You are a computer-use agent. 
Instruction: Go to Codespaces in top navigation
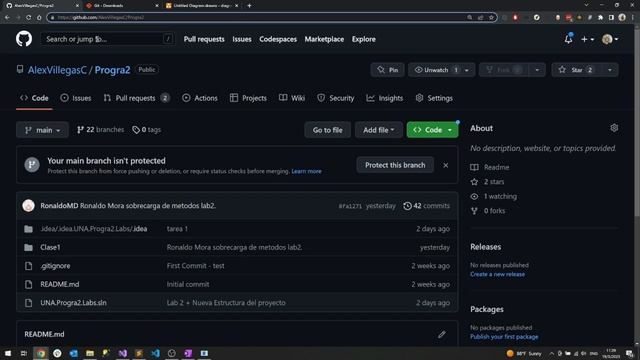(x=278, y=39)
